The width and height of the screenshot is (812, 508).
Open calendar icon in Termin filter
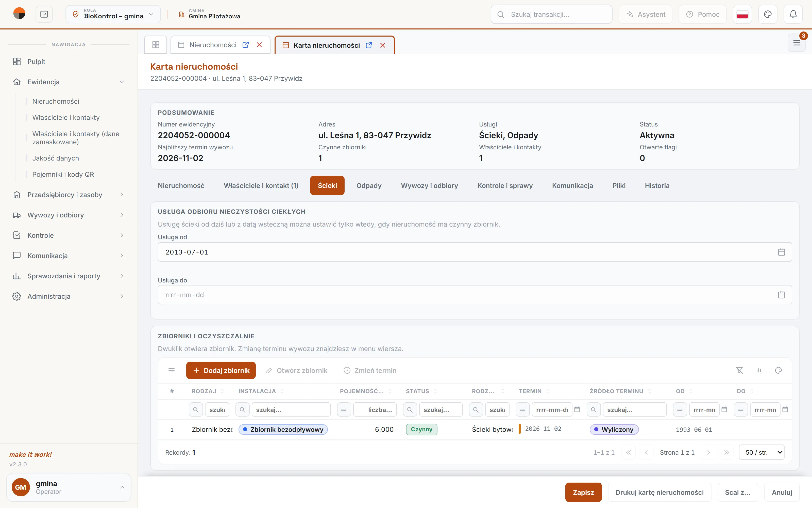coord(577,409)
